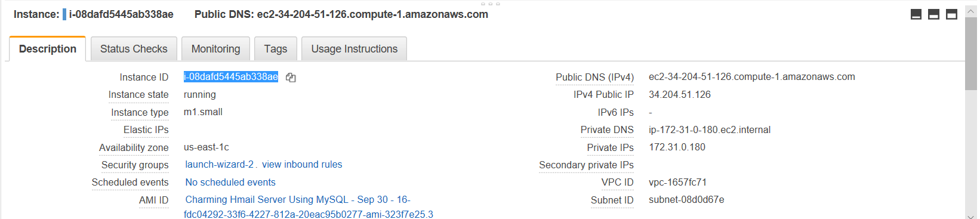The height and width of the screenshot is (219, 980).
Task: Click the vertical scrollbar thumb
Action: (971, 54)
